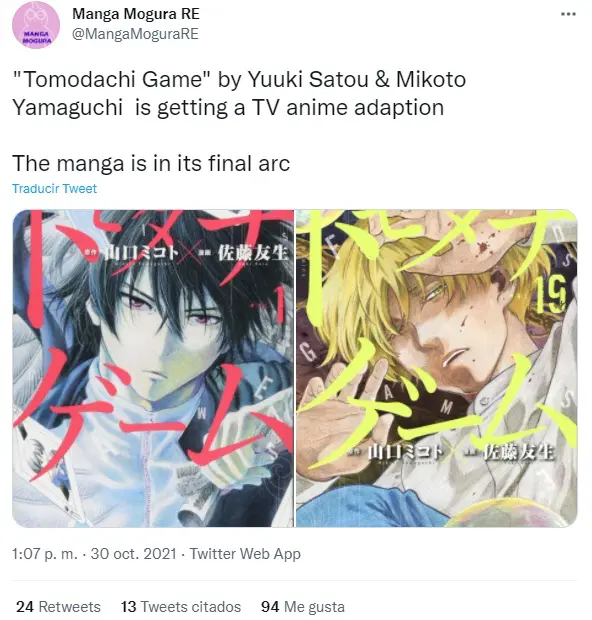Image resolution: width=592 pixels, height=620 pixels.
Task: Open the @MangaMoguraRE handle link
Action: tap(135, 34)
